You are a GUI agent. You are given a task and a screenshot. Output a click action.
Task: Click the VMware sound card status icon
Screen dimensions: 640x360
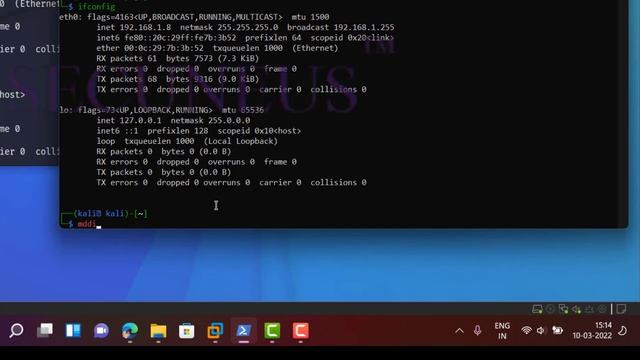(x=576, y=309)
